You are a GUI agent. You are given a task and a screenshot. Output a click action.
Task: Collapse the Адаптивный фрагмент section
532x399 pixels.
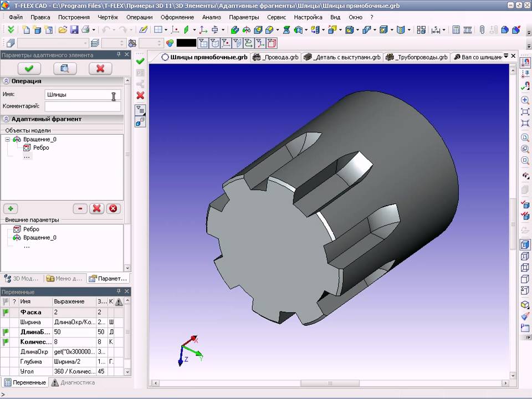pos(6,119)
